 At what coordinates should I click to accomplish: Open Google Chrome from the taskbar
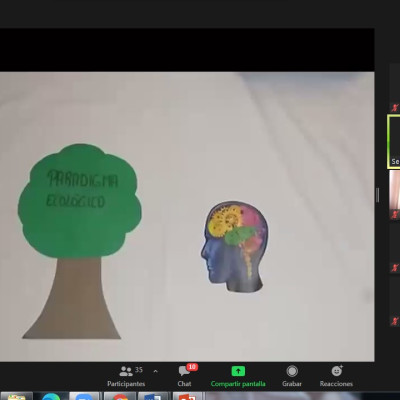point(119,396)
